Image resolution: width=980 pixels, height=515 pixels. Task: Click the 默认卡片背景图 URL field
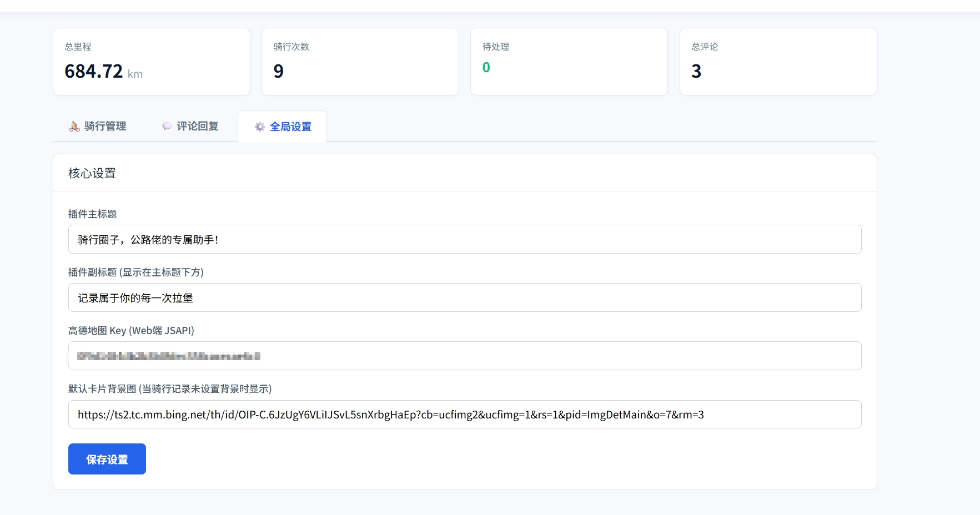(x=464, y=415)
